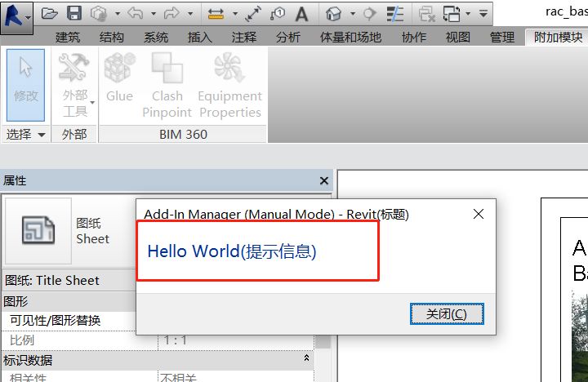Open dropdown arrow next to Synchronize icon

[x=118, y=14]
